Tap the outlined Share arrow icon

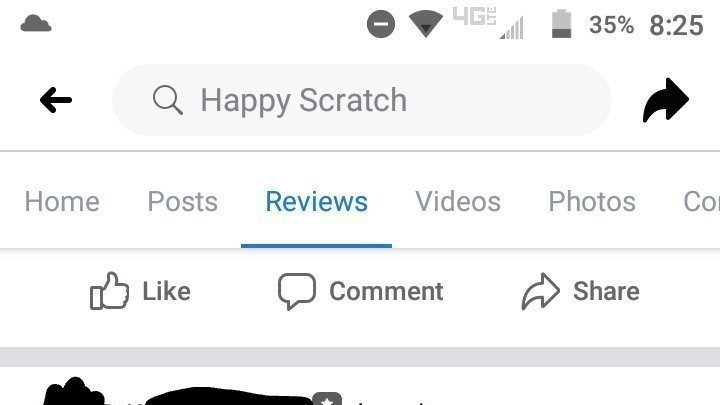point(540,291)
